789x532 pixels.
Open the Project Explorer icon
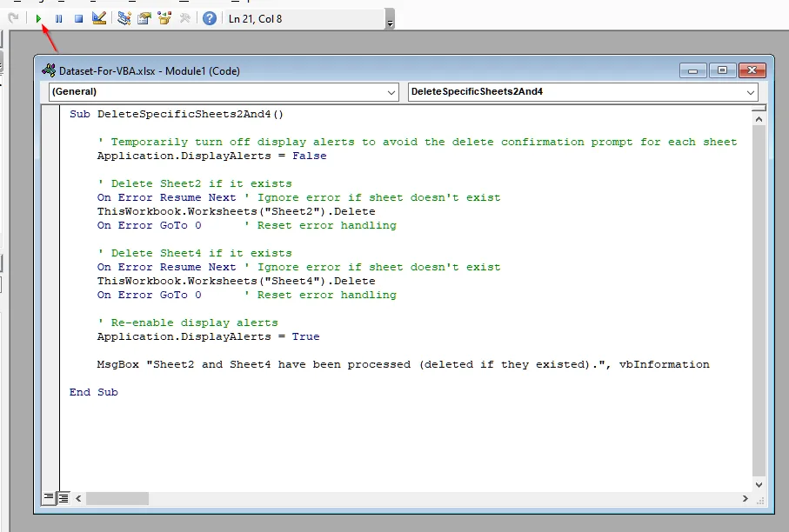(124, 18)
